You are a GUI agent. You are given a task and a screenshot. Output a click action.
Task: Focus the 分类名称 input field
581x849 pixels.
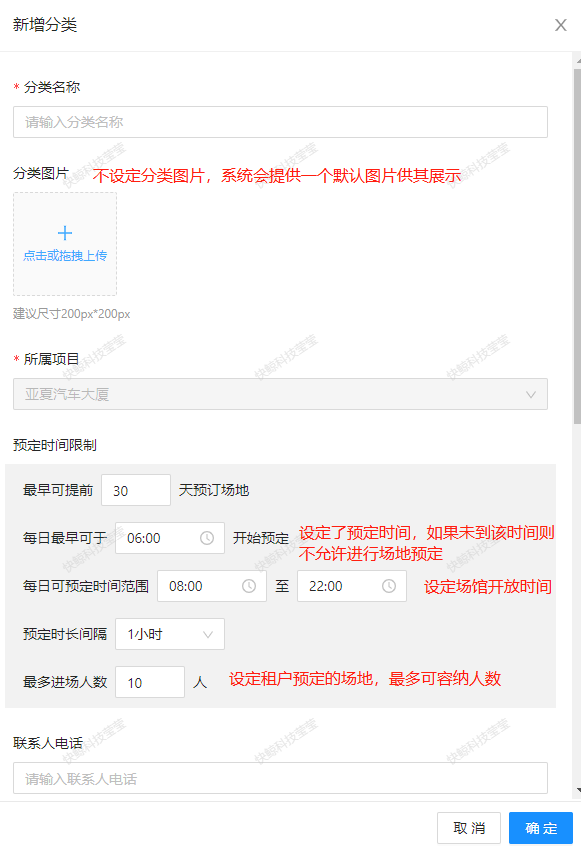[x=280, y=122]
